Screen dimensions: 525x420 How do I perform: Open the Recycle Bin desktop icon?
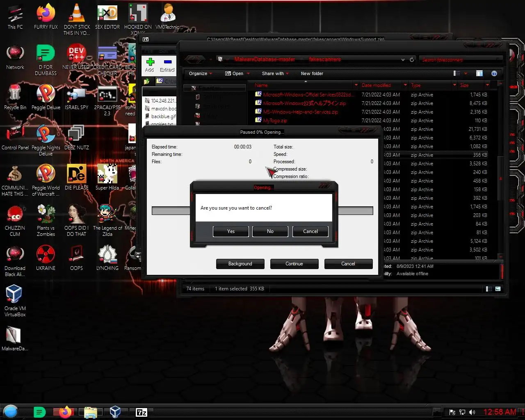coord(15,98)
